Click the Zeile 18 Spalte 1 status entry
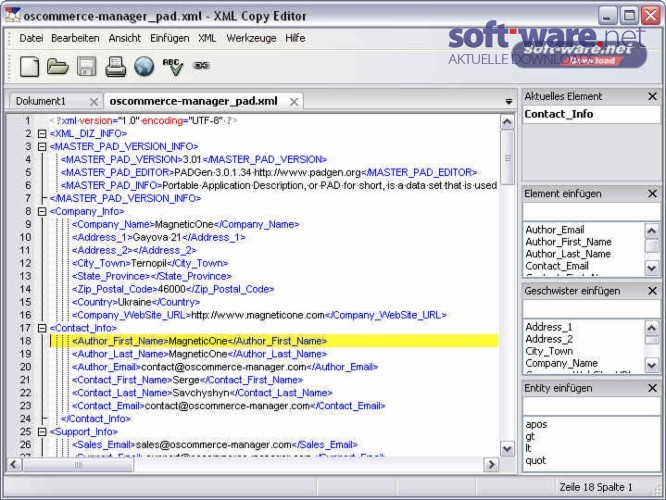The height and width of the screenshot is (500, 666). (x=595, y=487)
